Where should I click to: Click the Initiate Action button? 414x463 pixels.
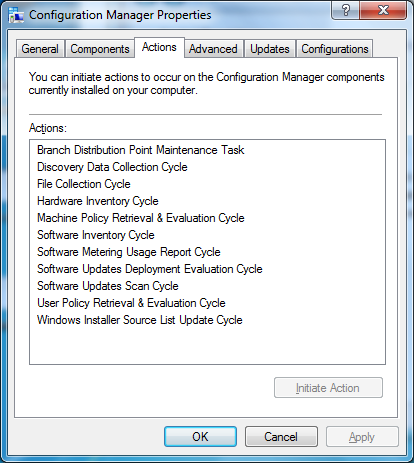coord(328,388)
